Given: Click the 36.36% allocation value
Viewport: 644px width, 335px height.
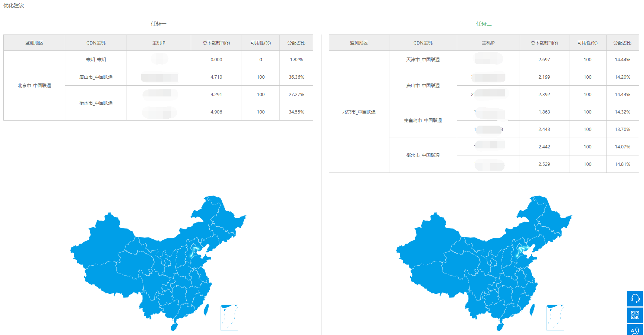Looking at the screenshot, I should [296, 77].
